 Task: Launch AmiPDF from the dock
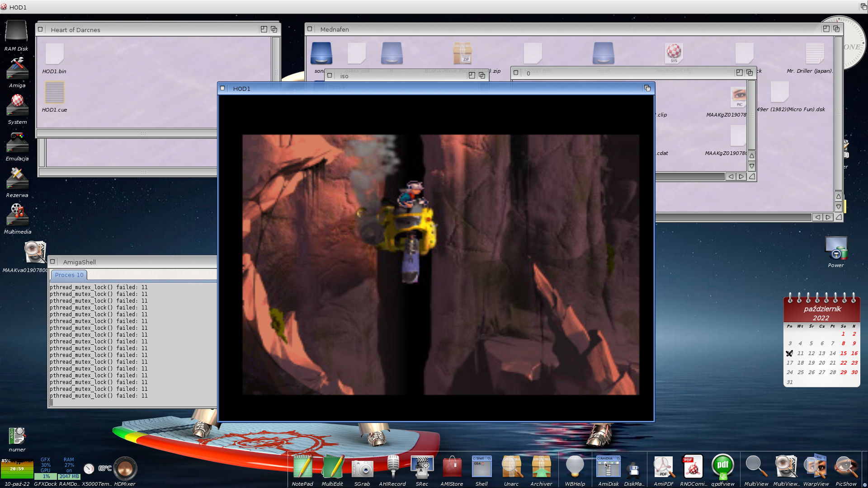click(664, 467)
